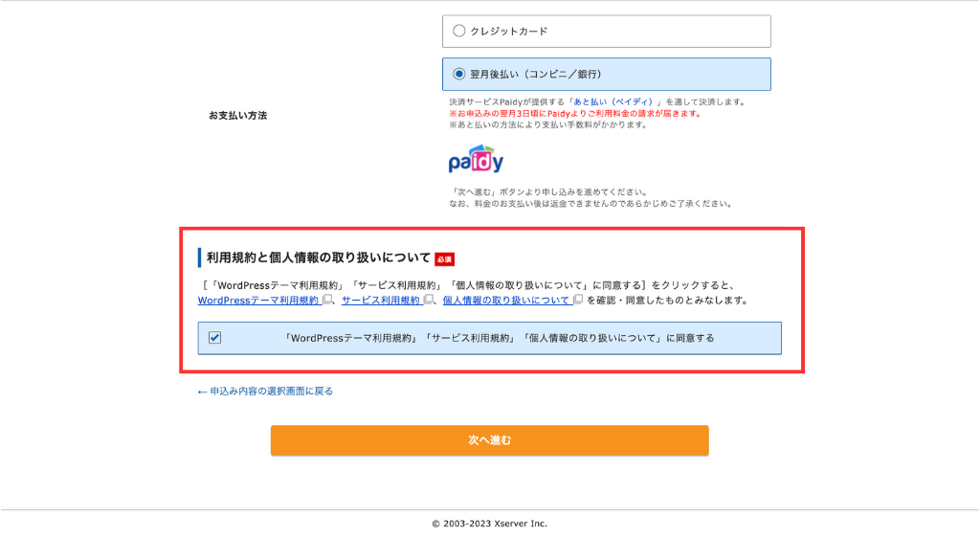The width and height of the screenshot is (980, 537).
Task: Uncheck the terms agreement checkbox
Action: 215,338
